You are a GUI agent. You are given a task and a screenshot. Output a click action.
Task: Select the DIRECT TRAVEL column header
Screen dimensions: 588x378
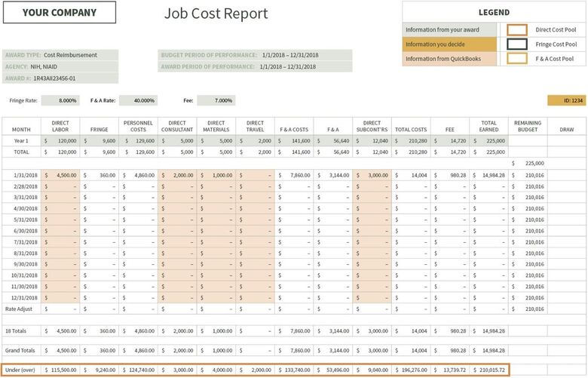point(256,126)
